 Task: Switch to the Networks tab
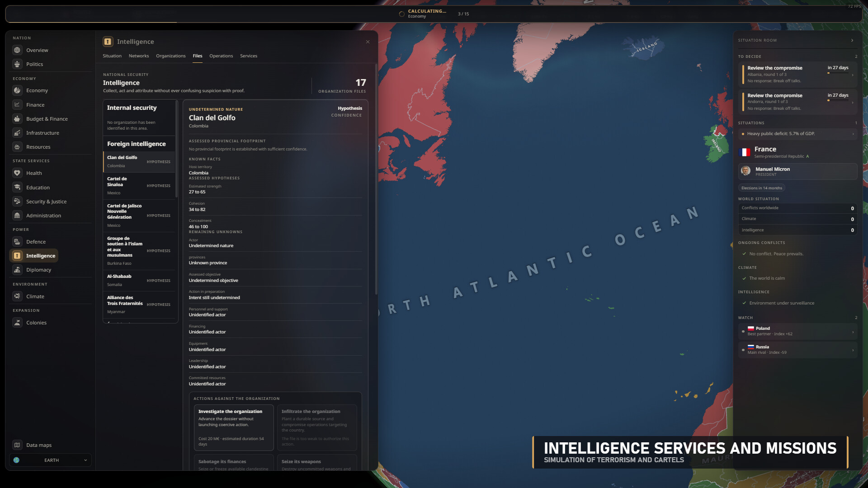[139, 56]
